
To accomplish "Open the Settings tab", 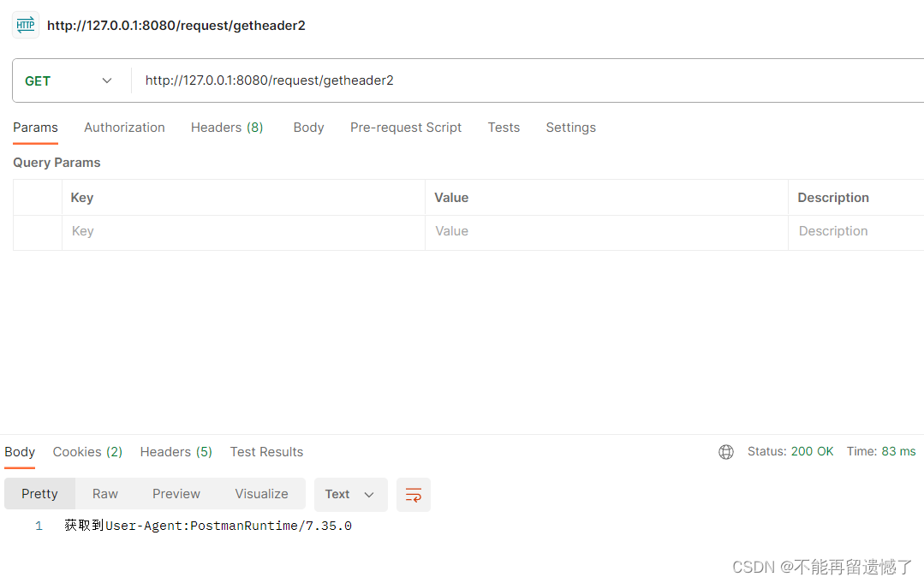I will coord(570,128).
